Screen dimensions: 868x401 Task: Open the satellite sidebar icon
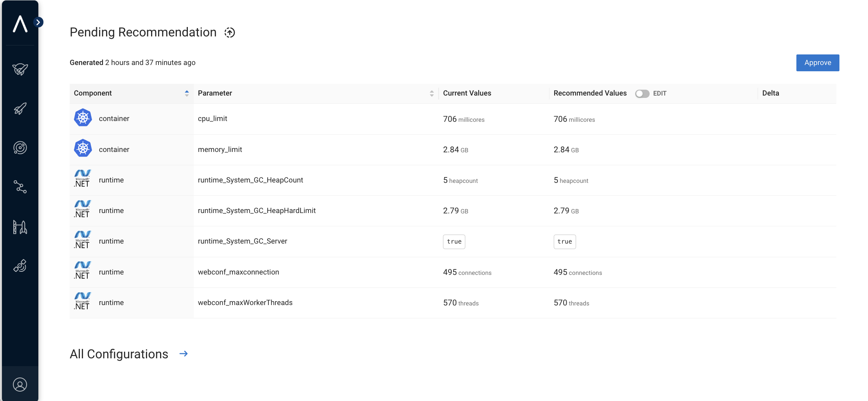[x=20, y=266]
